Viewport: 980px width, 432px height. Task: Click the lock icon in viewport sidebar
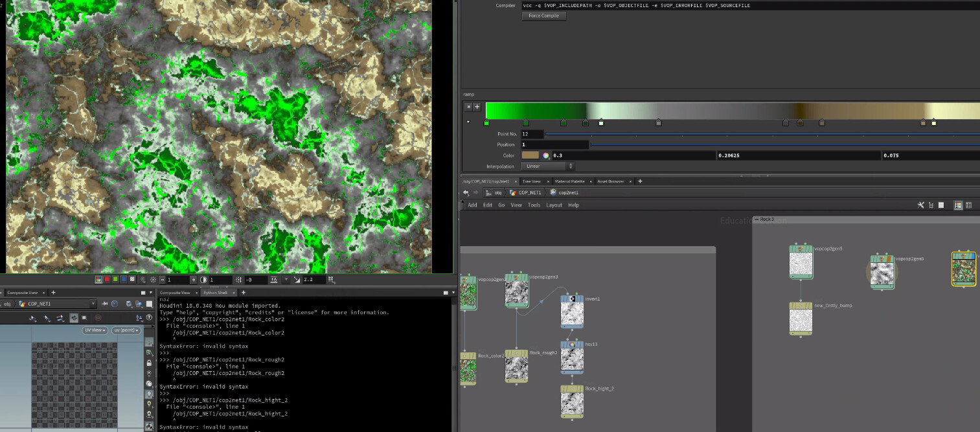click(150, 363)
